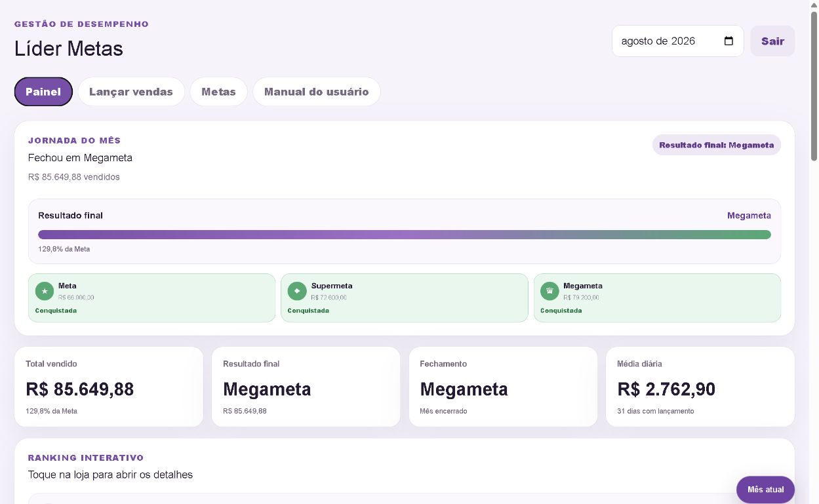Click the star icon on the Meta card
Image resolution: width=819 pixels, height=504 pixels.
[x=45, y=291]
